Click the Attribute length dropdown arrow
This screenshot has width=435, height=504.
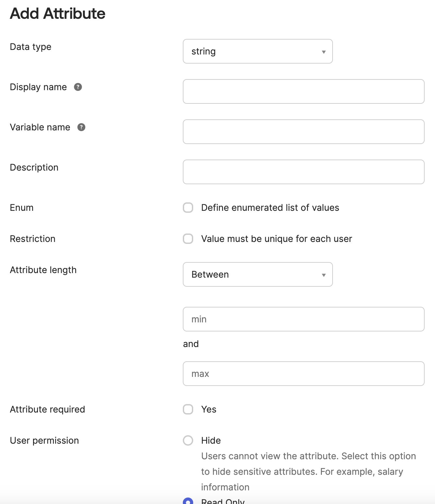[x=323, y=274]
